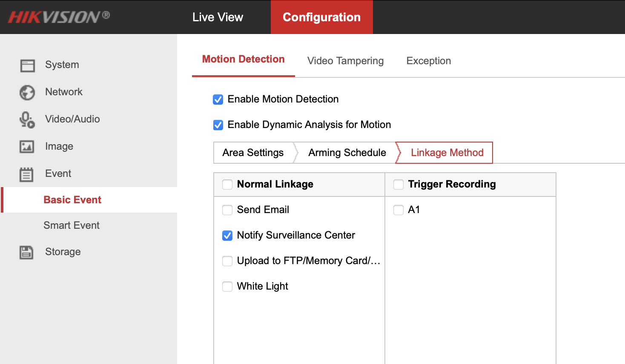625x364 pixels.
Task: Click the Hikvision logo
Action: click(x=59, y=17)
